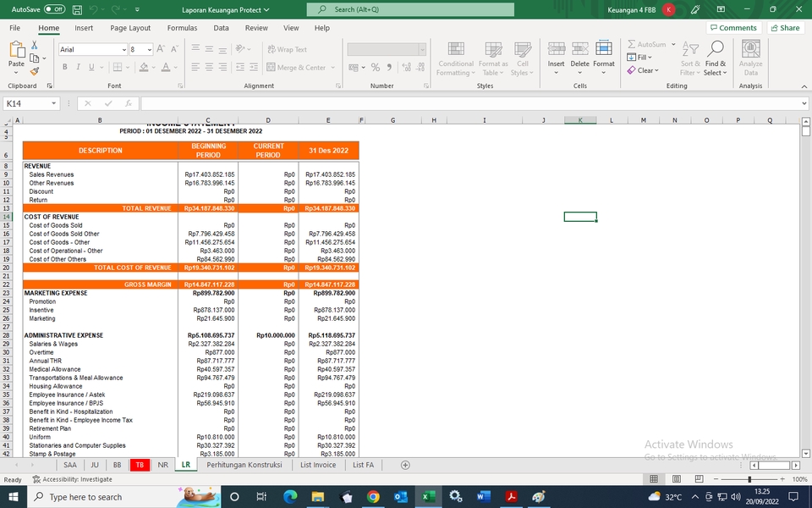Click Accessibility: Investigate status
812x508 pixels.
coord(73,479)
